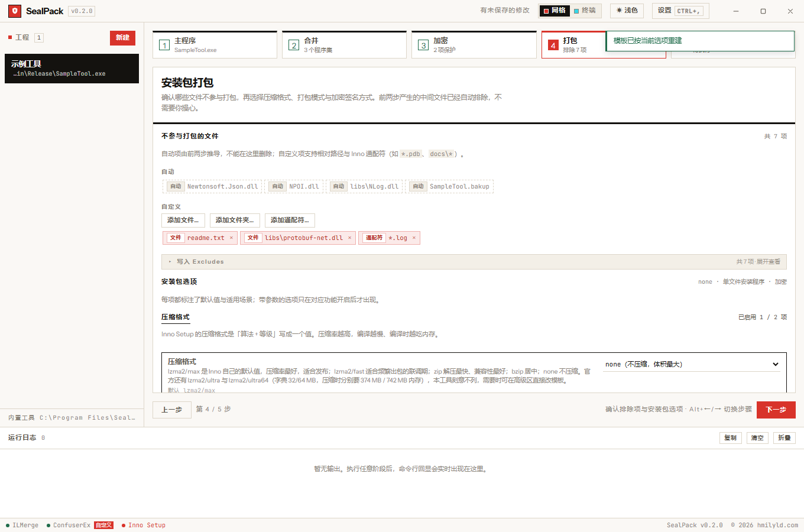Open 设置 settings

pos(680,11)
